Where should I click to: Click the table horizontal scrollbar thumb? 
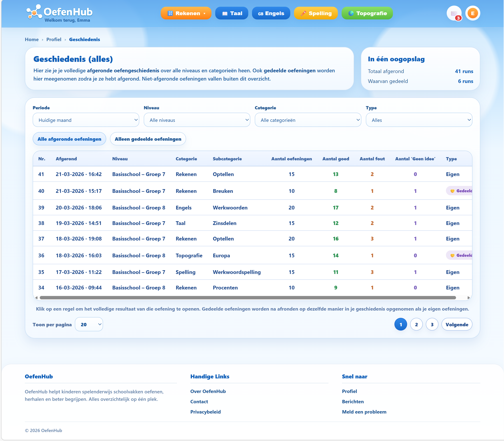pyautogui.click(x=248, y=298)
